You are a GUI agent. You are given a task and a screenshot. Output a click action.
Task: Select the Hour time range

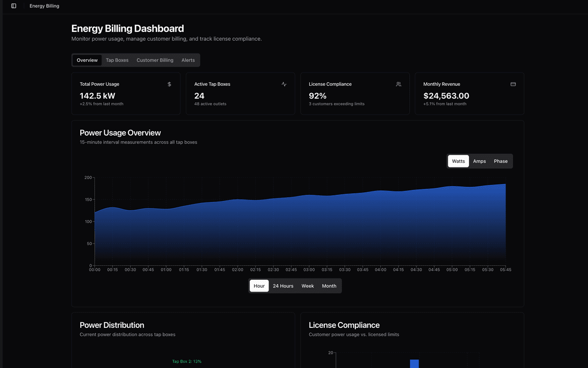[259, 286]
